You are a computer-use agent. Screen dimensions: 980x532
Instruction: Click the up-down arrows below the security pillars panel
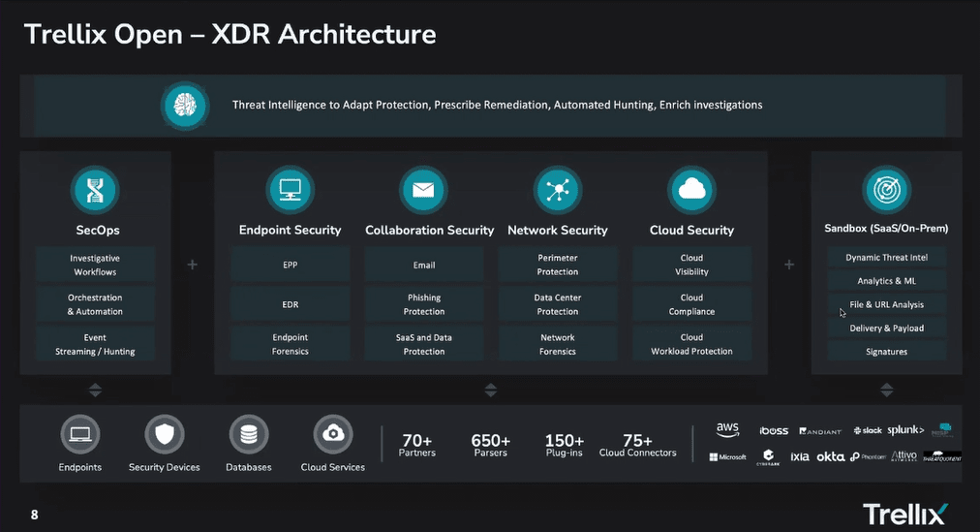(491, 391)
